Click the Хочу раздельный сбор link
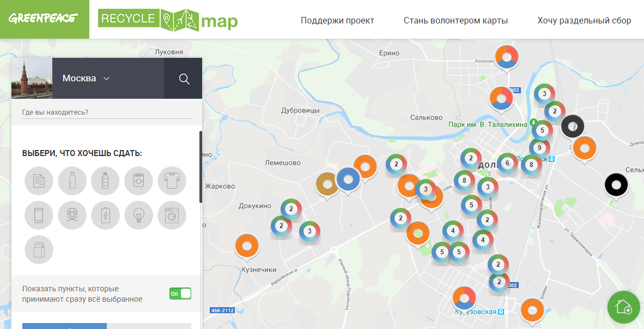 (584, 21)
